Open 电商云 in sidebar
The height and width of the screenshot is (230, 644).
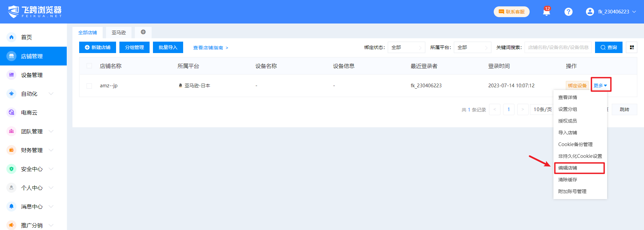pos(29,112)
